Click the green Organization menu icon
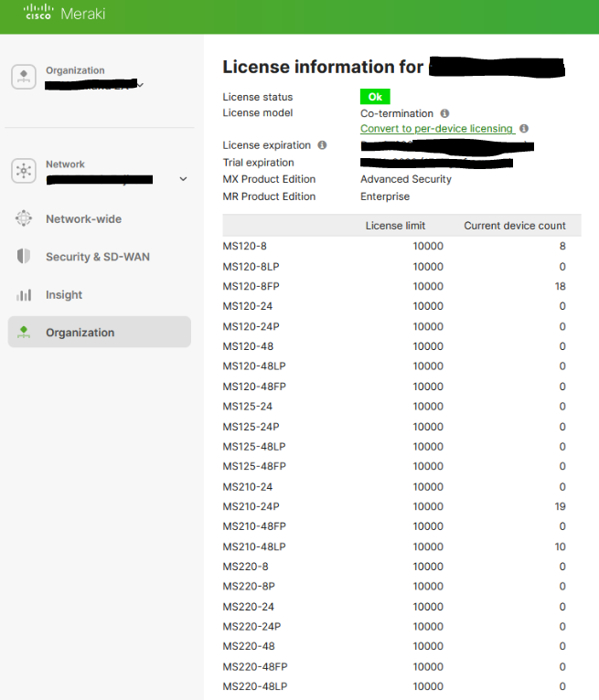The height and width of the screenshot is (700, 599). (x=24, y=332)
